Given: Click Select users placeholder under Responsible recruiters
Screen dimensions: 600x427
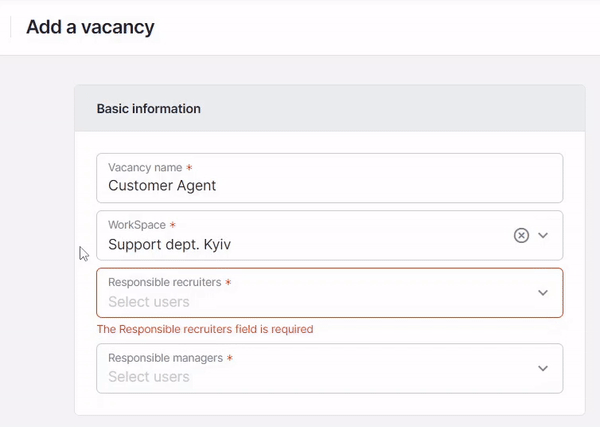Looking at the screenshot, I should 149,302.
